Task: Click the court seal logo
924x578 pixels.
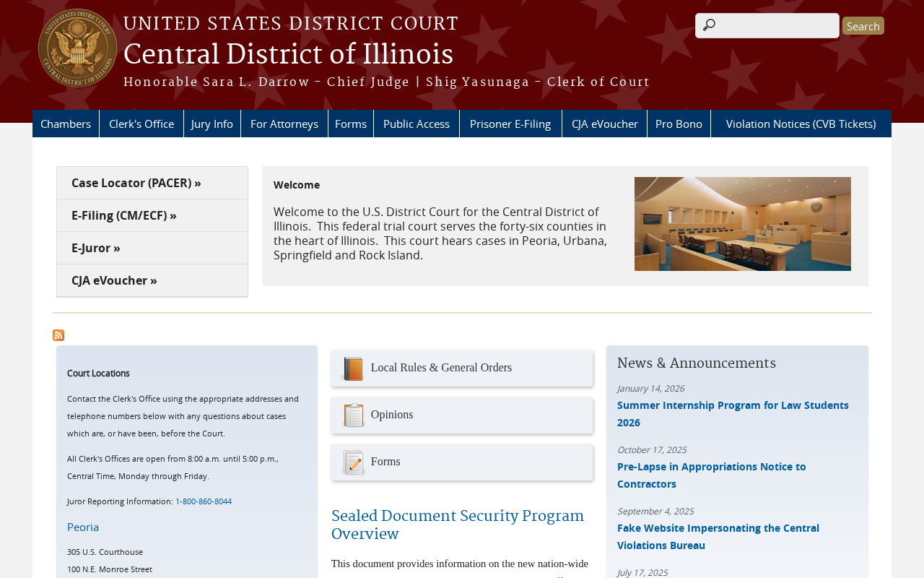Action: coord(77,48)
